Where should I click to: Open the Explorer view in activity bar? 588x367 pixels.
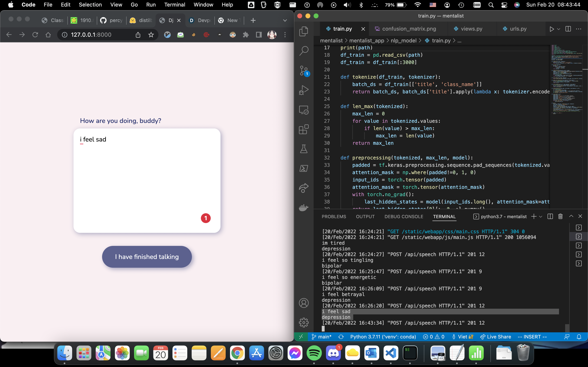click(303, 31)
